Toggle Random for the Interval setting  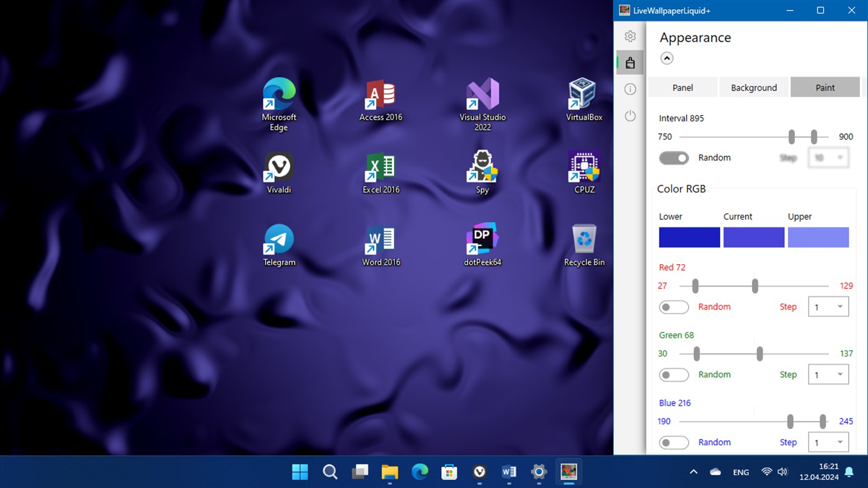pyautogui.click(x=674, y=158)
